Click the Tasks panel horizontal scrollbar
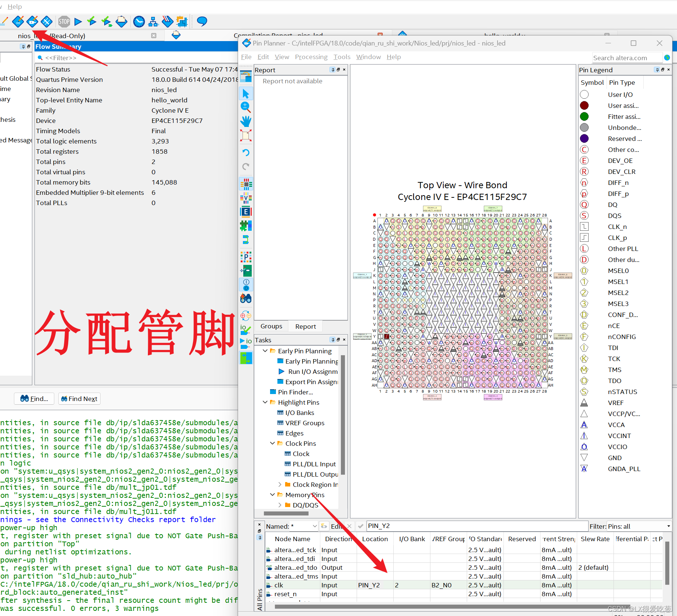Viewport: 677px width, 616px height. pyautogui.click(x=286, y=513)
